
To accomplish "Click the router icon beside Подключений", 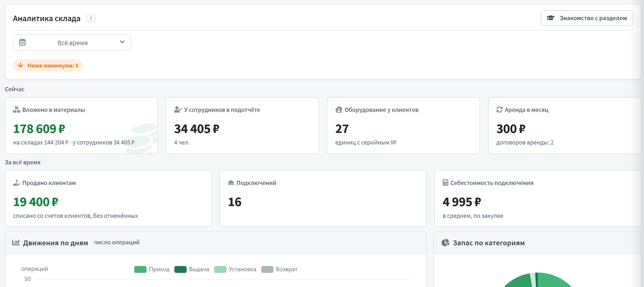I will tap(231, 183).
